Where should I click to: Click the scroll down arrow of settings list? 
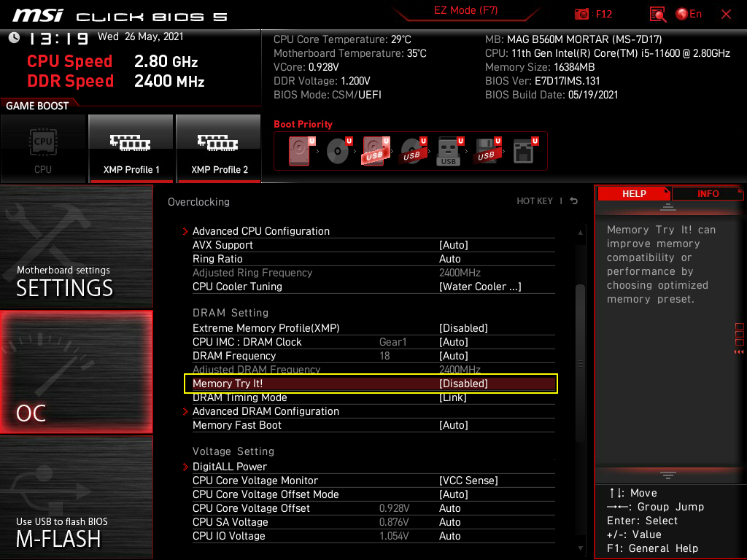coord(580,548)
